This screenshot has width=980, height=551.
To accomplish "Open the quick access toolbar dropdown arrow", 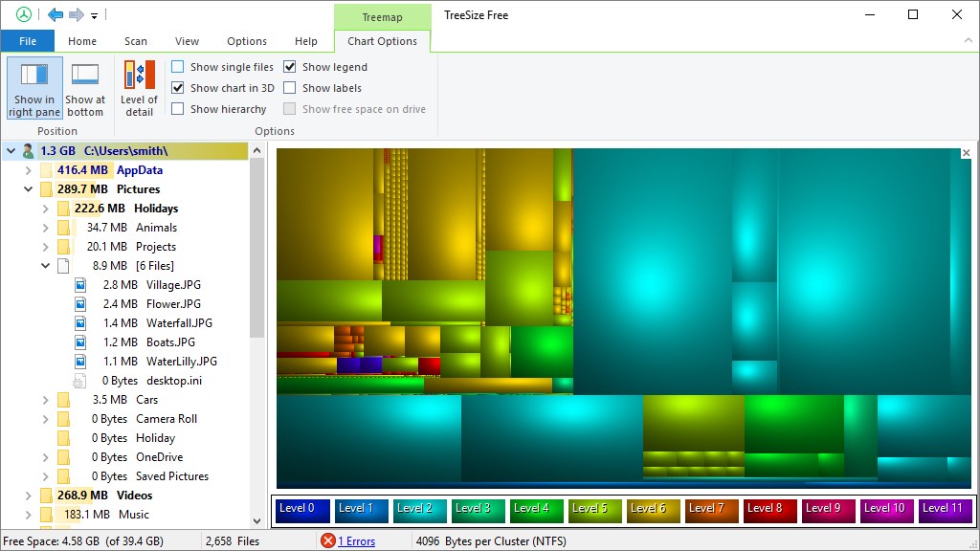I will (x=95, y=15).
